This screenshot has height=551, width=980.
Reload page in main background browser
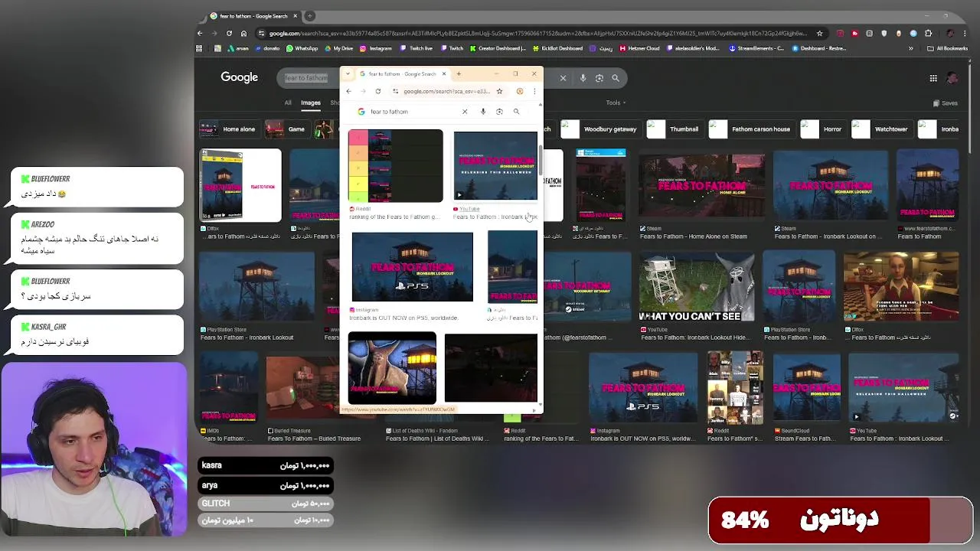coord(229,33)
